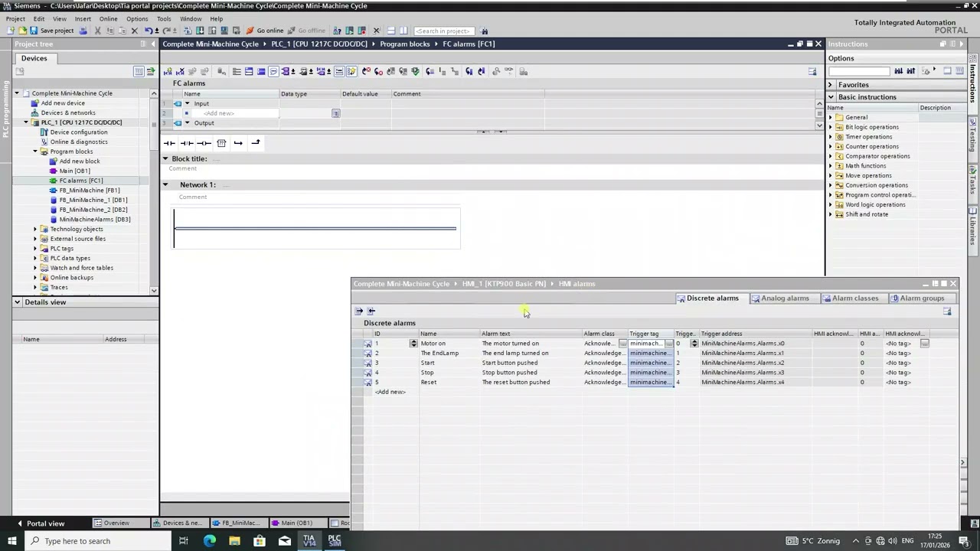
Task: Click the new project icon in toolbar
Action: (11, 31)
